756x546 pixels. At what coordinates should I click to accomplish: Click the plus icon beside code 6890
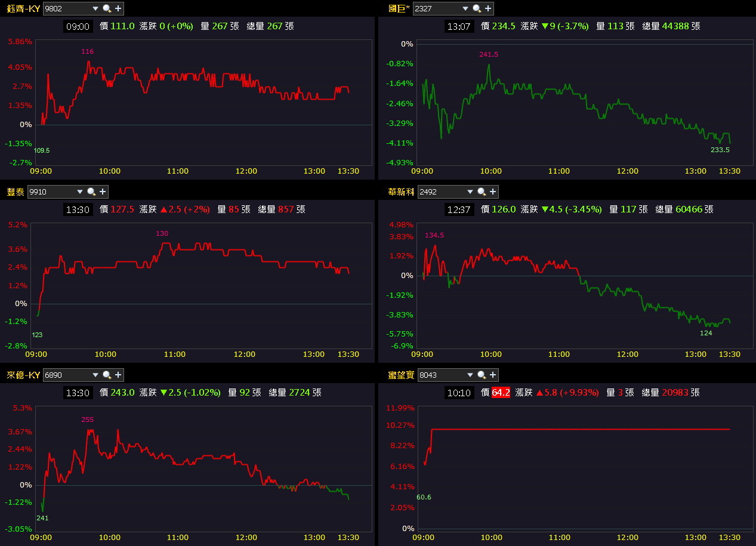118,375
